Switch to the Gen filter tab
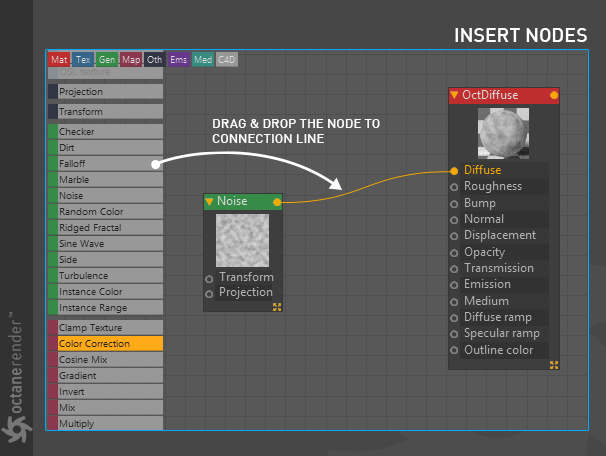Screen dimensions: 606x456 pyautogui.click(x=106, y=60)
